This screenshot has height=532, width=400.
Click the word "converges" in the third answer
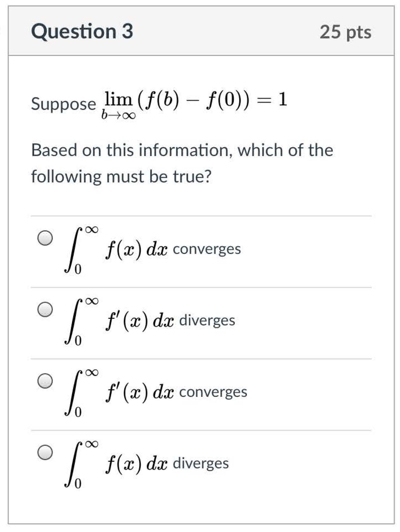(x=213, y=392)
